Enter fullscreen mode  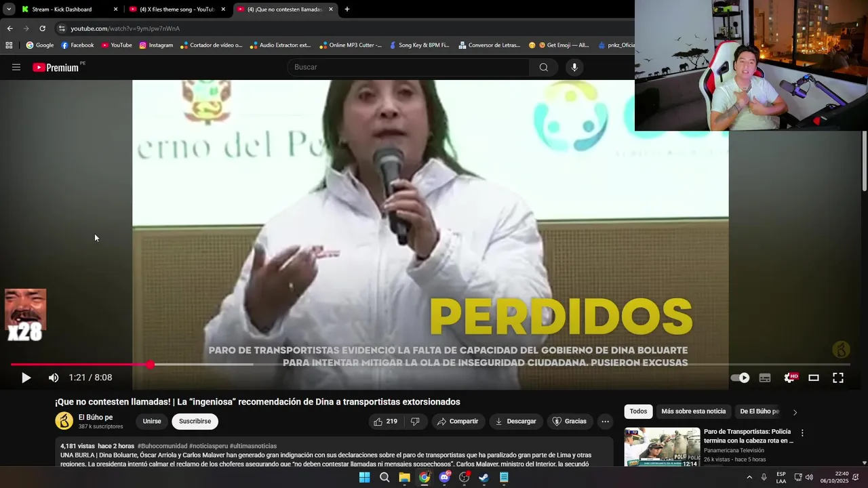pos(838,378)
